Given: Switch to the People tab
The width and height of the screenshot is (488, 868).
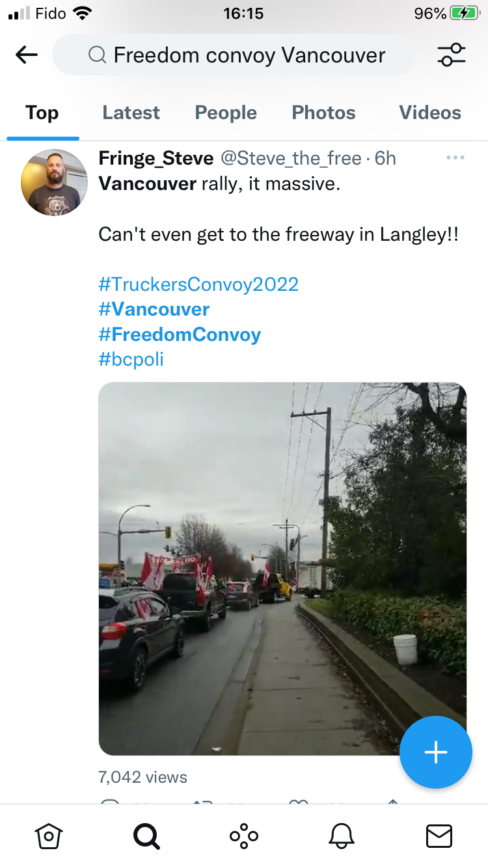Looking at the screenshot, I should (x=226, y=113).
